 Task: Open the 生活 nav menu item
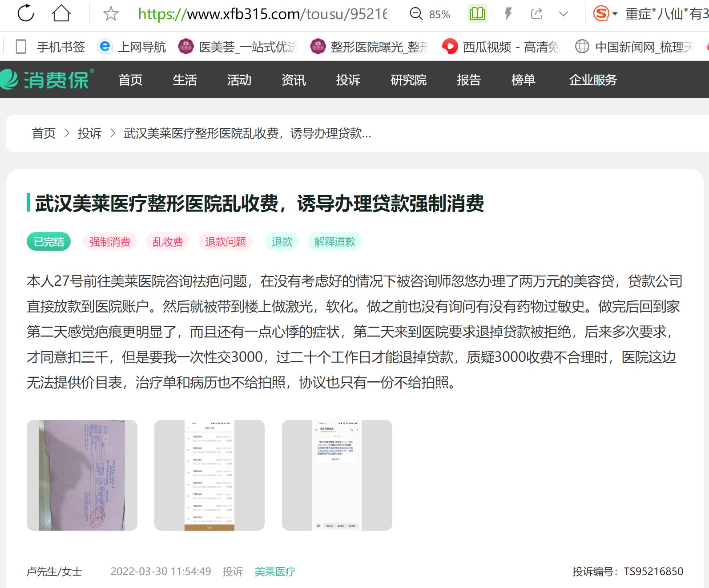click(x=185, y=80)
